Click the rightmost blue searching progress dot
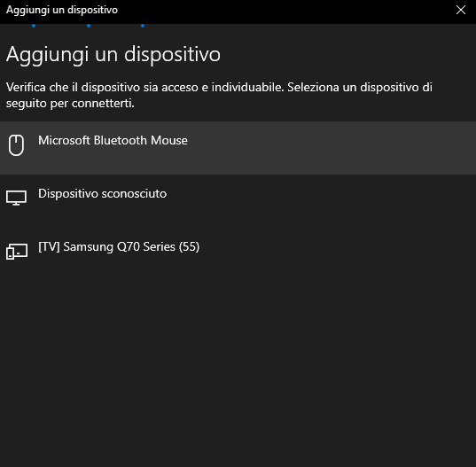This screenshot has height=467, width=476. [143, 26]
